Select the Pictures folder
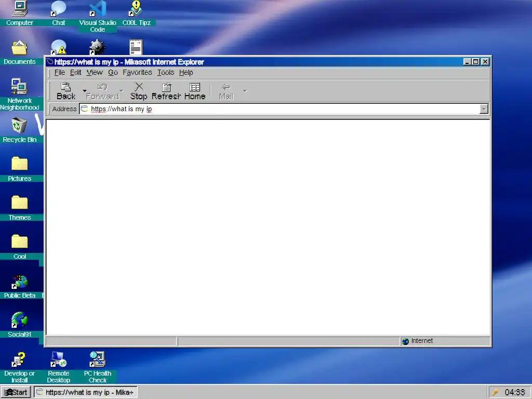 [20, 169]
